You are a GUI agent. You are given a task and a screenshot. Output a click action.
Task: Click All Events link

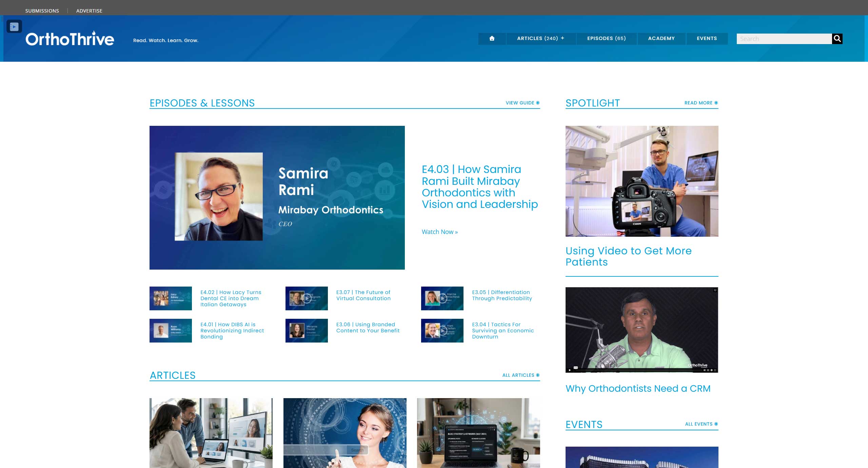coord(701,424)
